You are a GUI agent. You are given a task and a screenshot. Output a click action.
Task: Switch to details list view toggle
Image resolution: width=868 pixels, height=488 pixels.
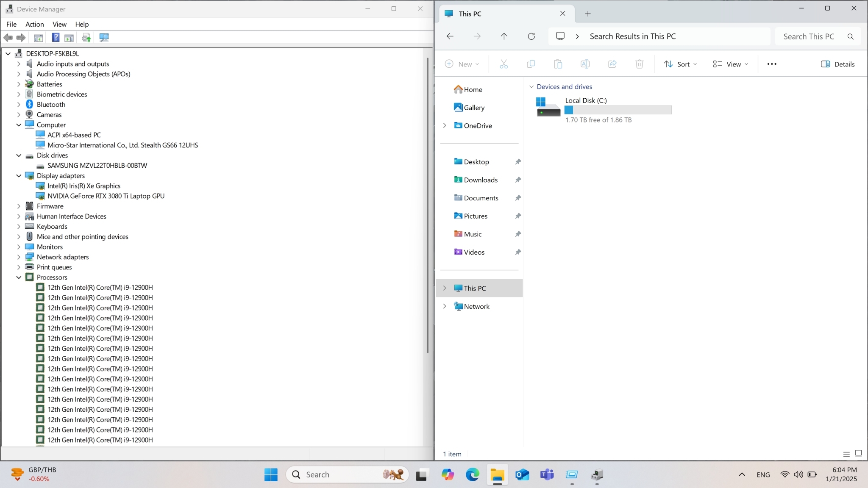[x=846, y=454]
